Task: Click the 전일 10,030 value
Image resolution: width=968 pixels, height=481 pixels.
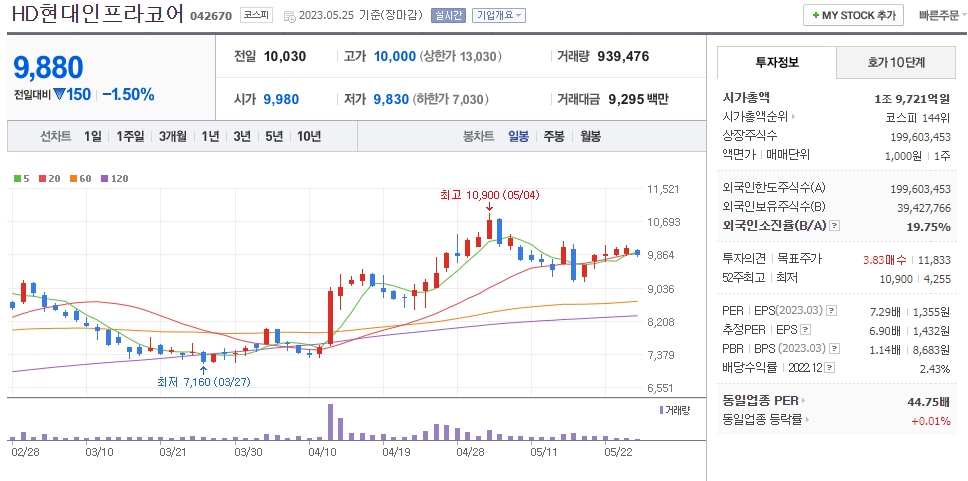Action: tap(285, 57)
